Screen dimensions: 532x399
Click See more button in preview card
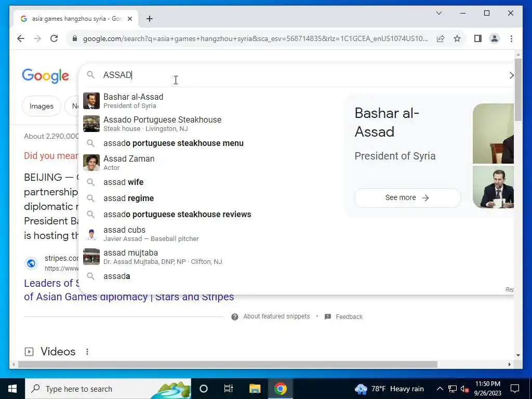407,198
